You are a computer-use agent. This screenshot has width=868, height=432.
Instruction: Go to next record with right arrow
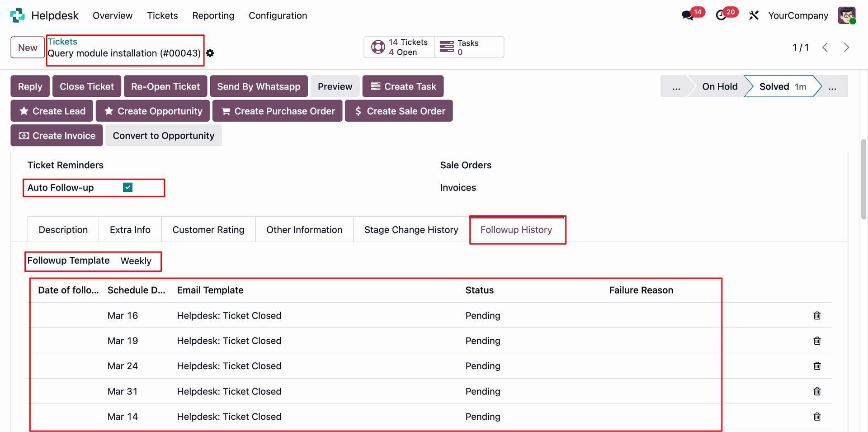[846, 47]
